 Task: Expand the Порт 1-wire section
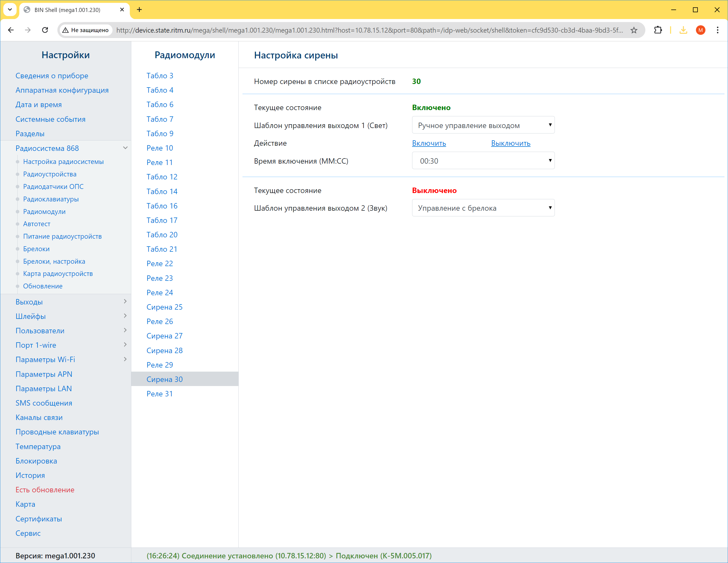click(x=125, y=344)
